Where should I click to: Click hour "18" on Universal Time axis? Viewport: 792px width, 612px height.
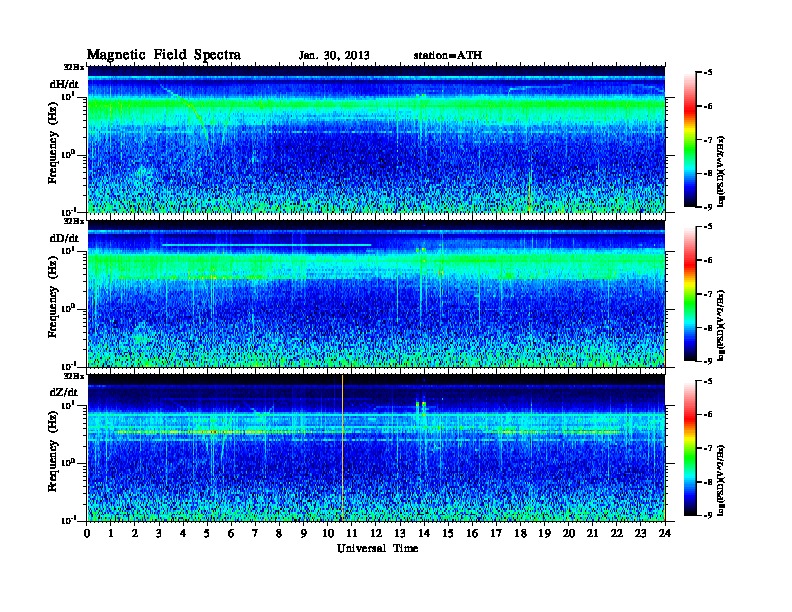(521, 534)
